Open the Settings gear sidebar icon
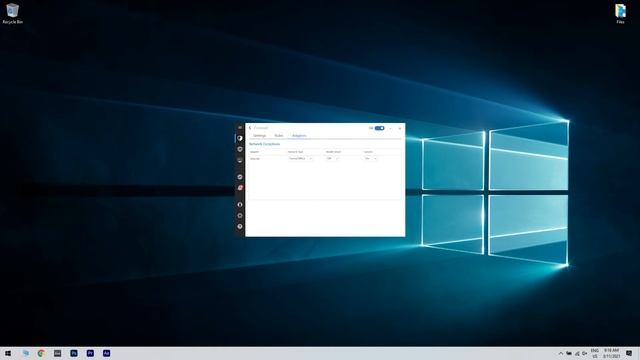Viewport: 640px width, 360px height. click(240, 216)
